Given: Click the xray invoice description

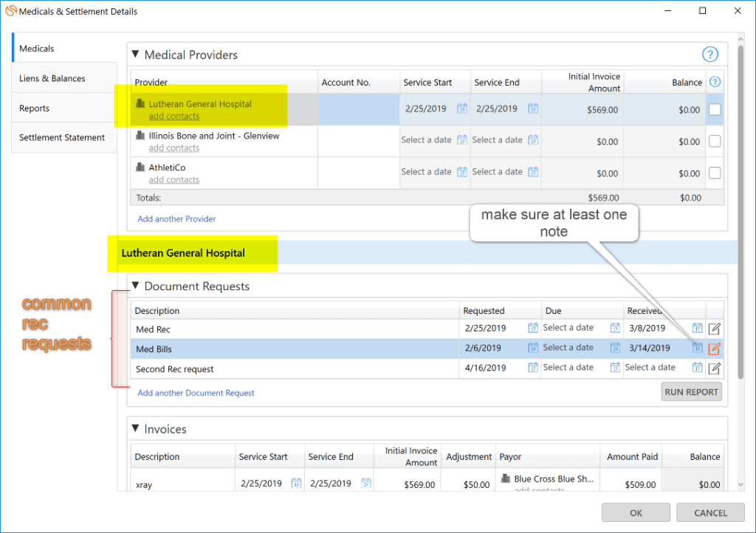Looking at the screenshot, I should pos(144,485).
